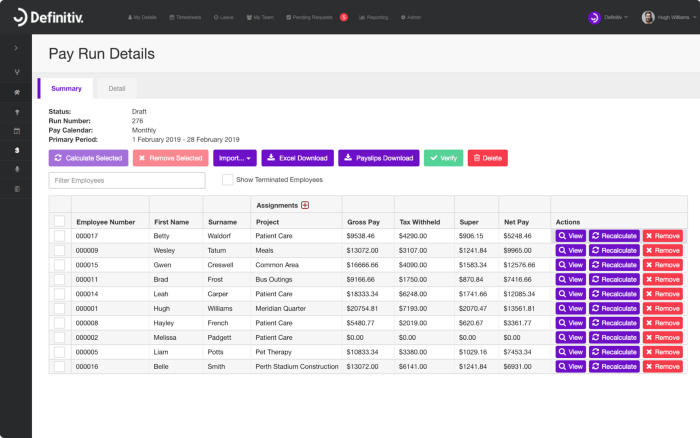The height and width of the screenshot is (438, 700).
Task: Click the Definitiv logo in header
Action: click(48, 17)
